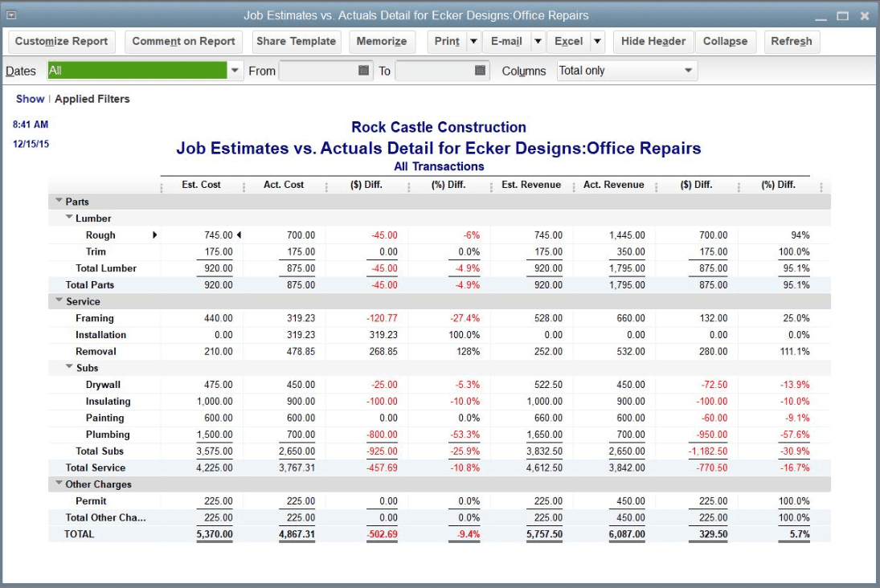This screenshot has width=880, height=588.
Task: Select the TOTAL row label
Action: click(x=79, y=534)
